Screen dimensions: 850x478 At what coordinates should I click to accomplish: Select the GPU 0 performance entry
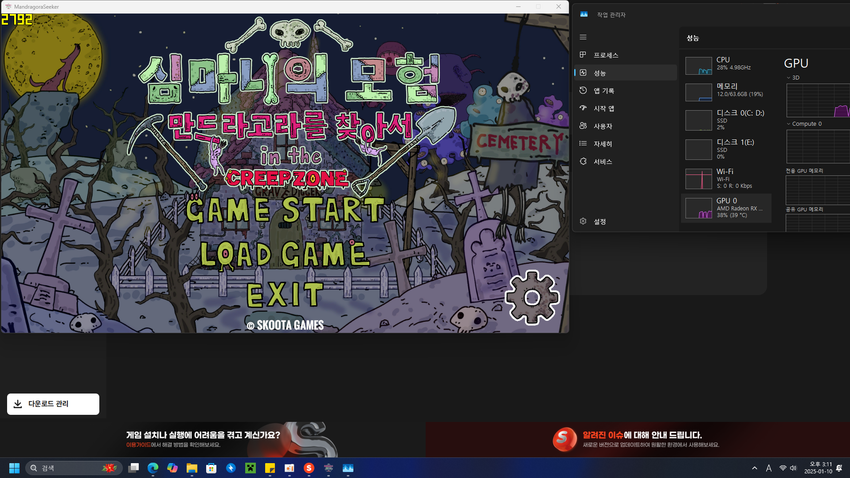click(726, 208)
